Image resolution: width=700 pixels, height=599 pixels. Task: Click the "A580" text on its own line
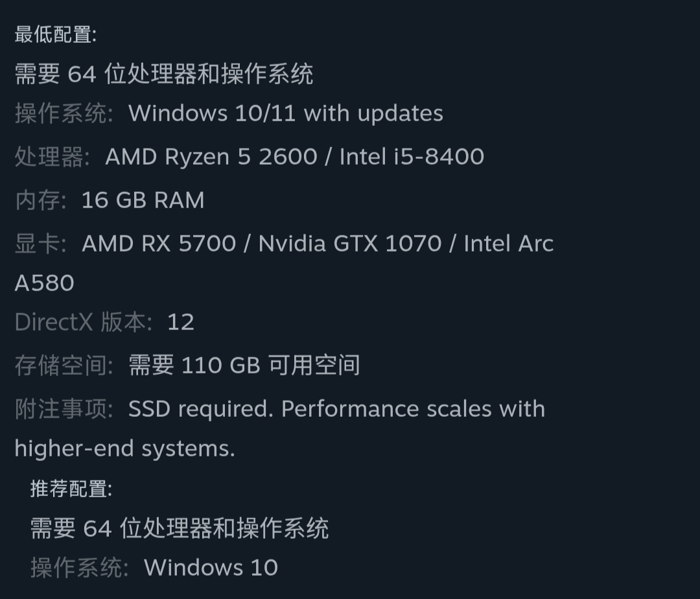click(44, 283)
